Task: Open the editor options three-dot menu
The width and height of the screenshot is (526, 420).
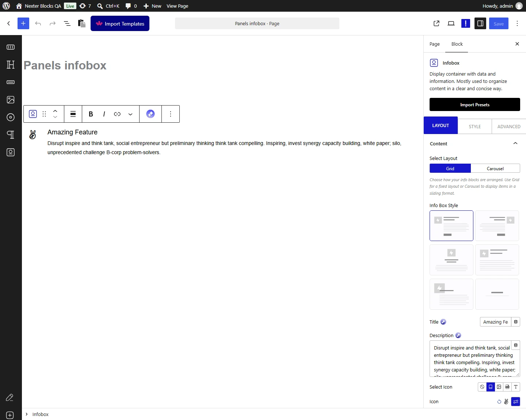Action: [x=517, y=23]
